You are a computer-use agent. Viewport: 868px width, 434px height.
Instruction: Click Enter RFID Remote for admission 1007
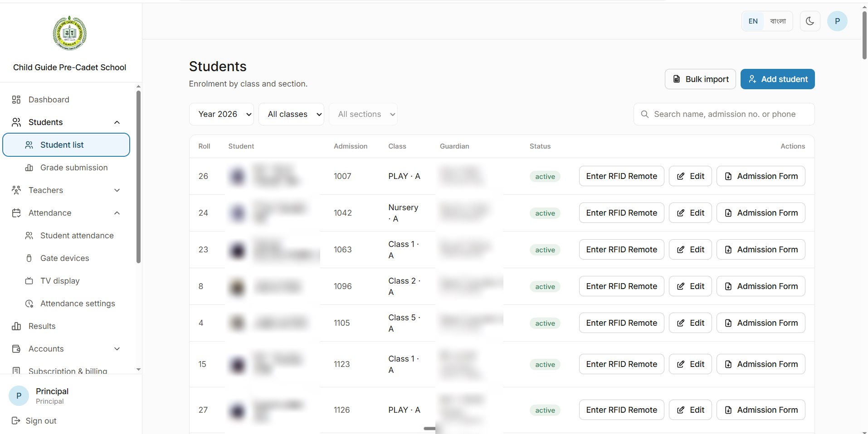(621, 176)
